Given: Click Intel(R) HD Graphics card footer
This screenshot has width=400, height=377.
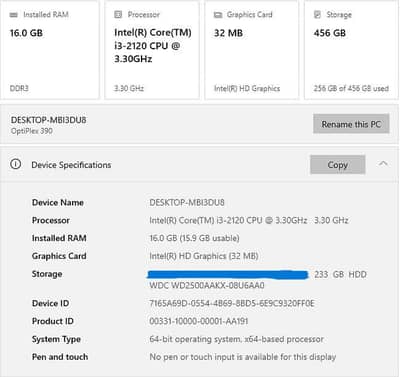Looking at the screenshot, I should tap(247, 88).
